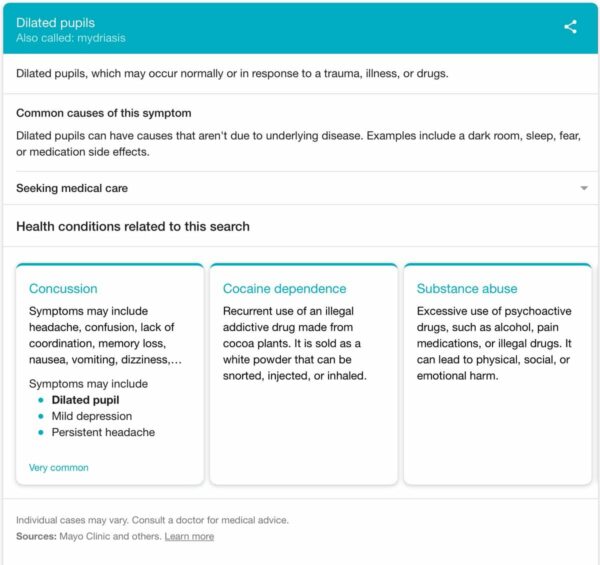Follow the Learn more sources link
Image resolution: width=600 pixels, height=565 pixels.
coord(189,537)
